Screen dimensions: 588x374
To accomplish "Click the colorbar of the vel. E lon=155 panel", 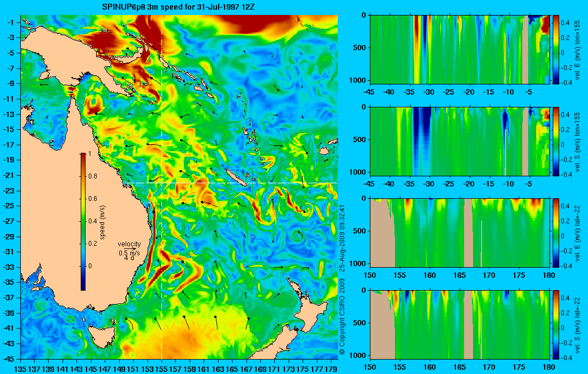I will (x=556, y=50).
